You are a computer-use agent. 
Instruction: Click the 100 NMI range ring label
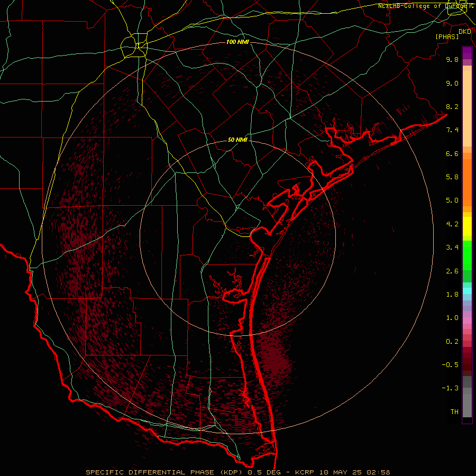(x=237, y=42)
